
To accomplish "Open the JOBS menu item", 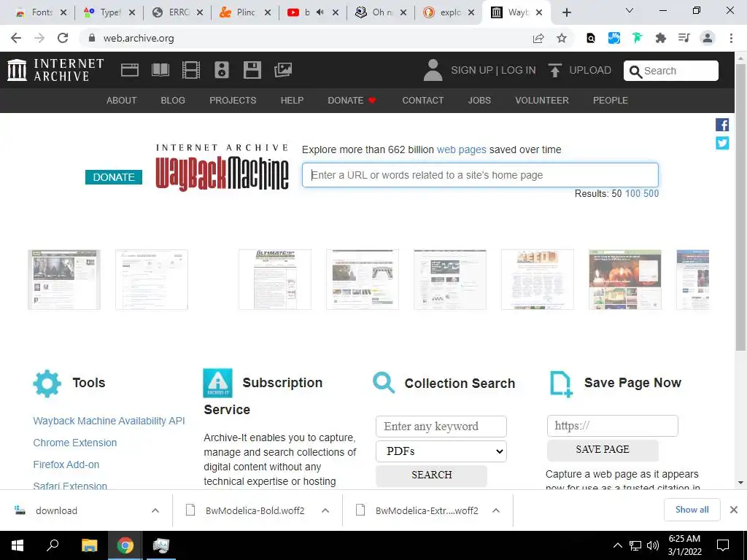I will [x=479, y=101].
